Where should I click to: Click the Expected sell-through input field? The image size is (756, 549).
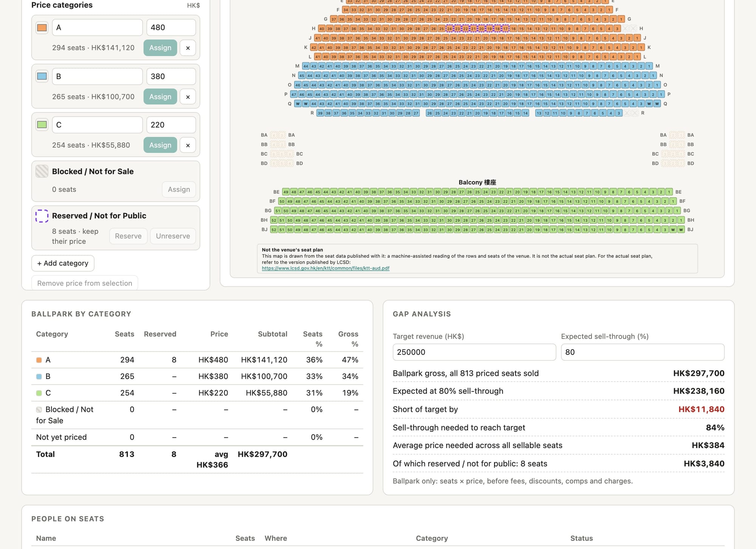pyautogui.click(x=643, y=352)
